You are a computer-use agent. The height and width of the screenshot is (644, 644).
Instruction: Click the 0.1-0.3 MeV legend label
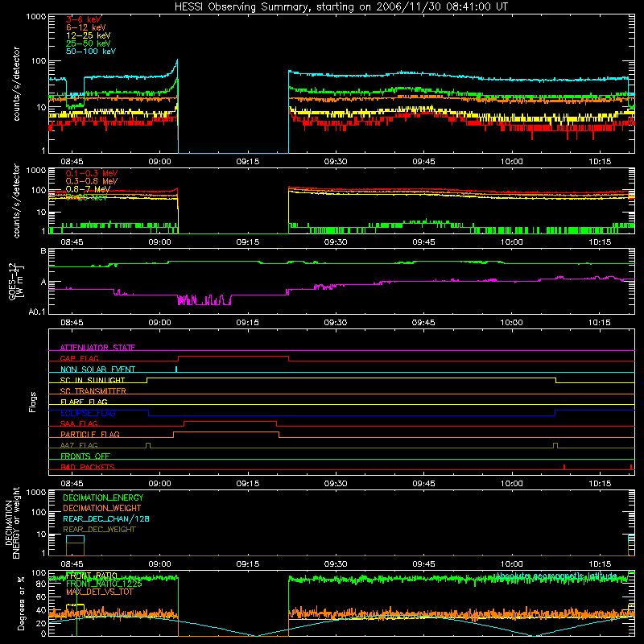pyautogui.click(x=92, y=173)
